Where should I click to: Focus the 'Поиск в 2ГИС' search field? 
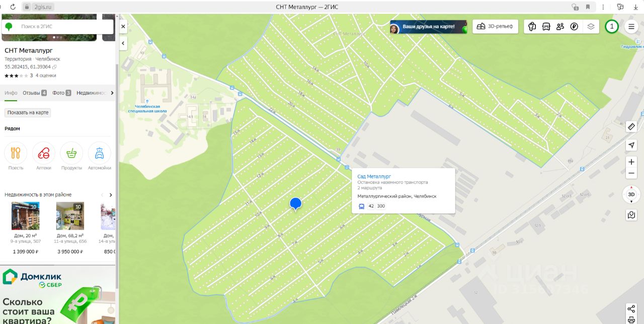point(58,26)
